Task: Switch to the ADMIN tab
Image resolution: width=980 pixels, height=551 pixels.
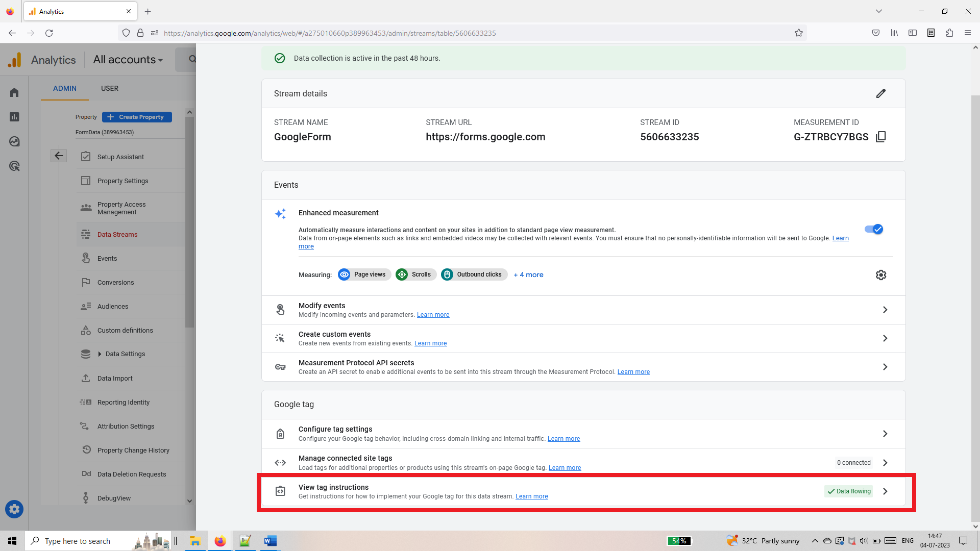Action: tap(65, 88)
